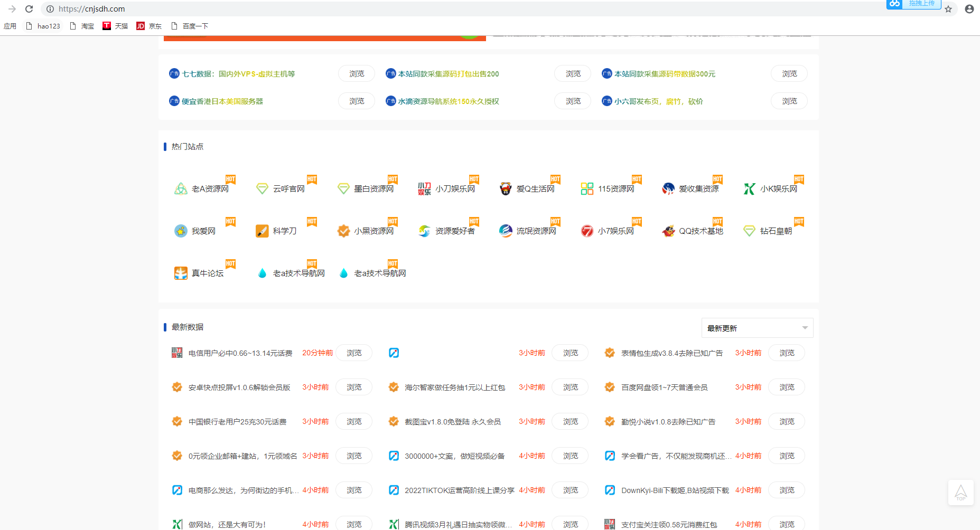Open the 115资源网 site icon
This screenshot has height=530, width=980.
(587, 188)
